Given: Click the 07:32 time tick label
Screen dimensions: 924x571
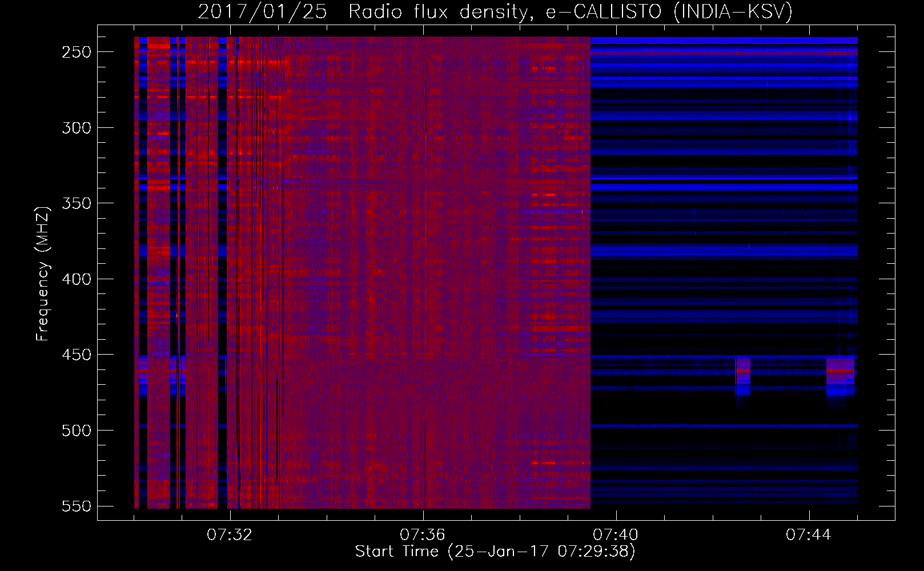Looking at the screenshot, I should pos(230,535).
